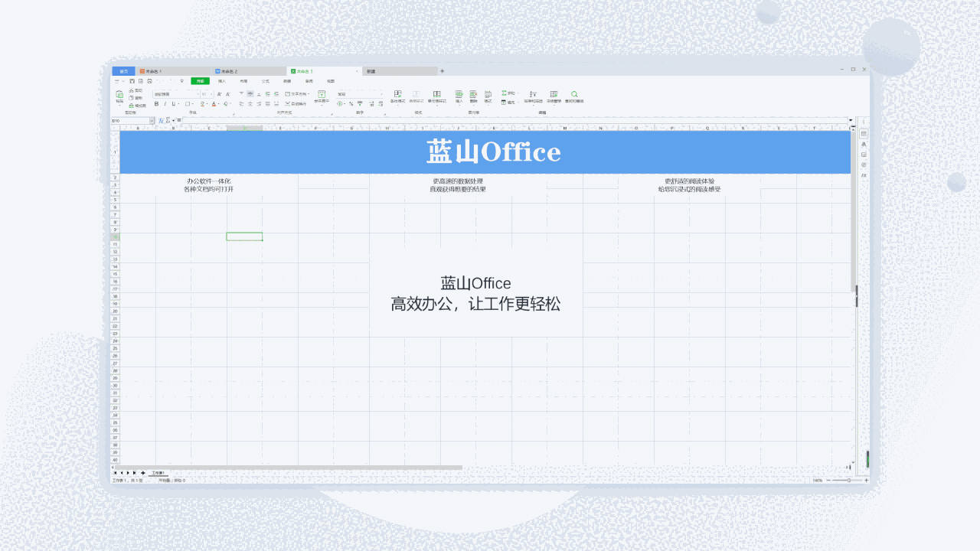
Task: Click the blue Home page button
Action: point(123,71)
